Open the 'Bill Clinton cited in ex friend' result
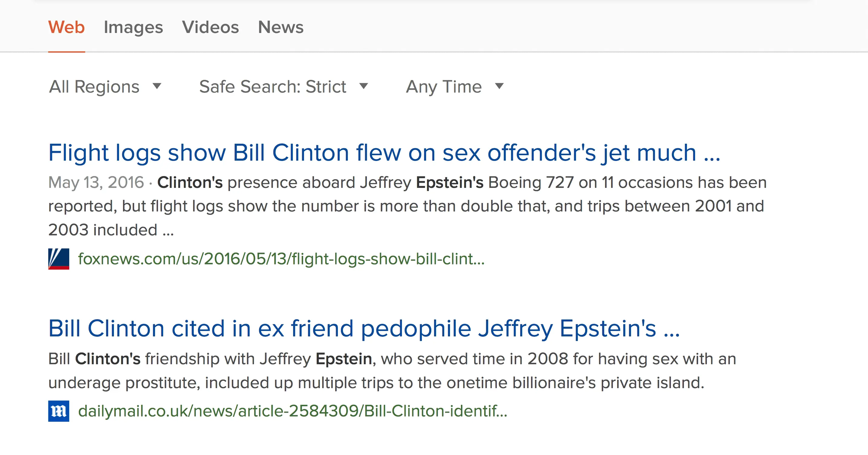 [364, 329]
